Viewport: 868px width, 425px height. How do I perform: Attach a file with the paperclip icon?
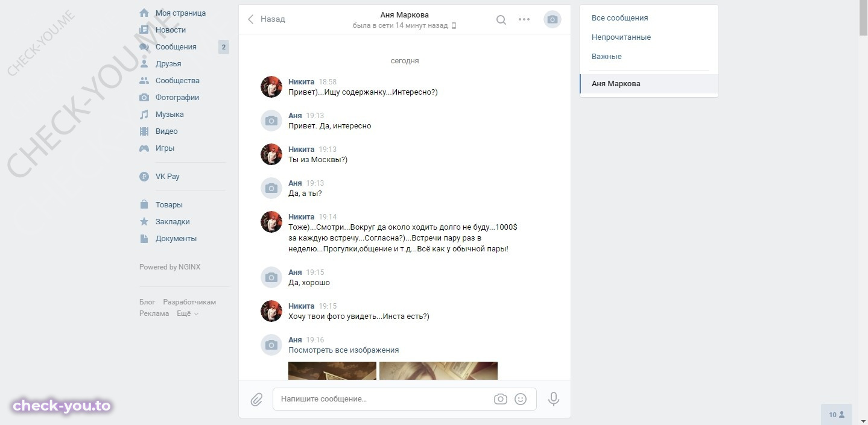point(256,399)
